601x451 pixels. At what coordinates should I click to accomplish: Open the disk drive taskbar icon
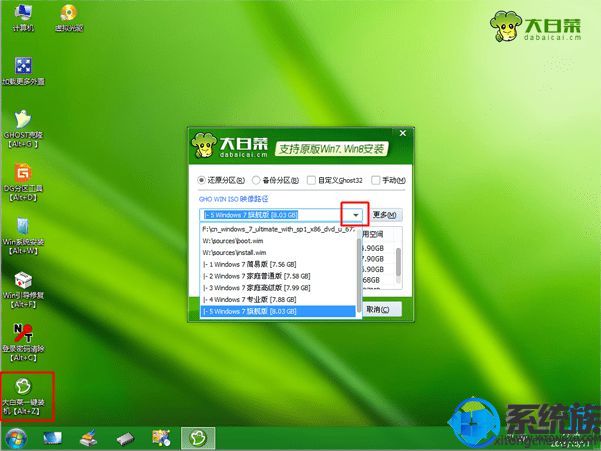(x=125, y=439)
